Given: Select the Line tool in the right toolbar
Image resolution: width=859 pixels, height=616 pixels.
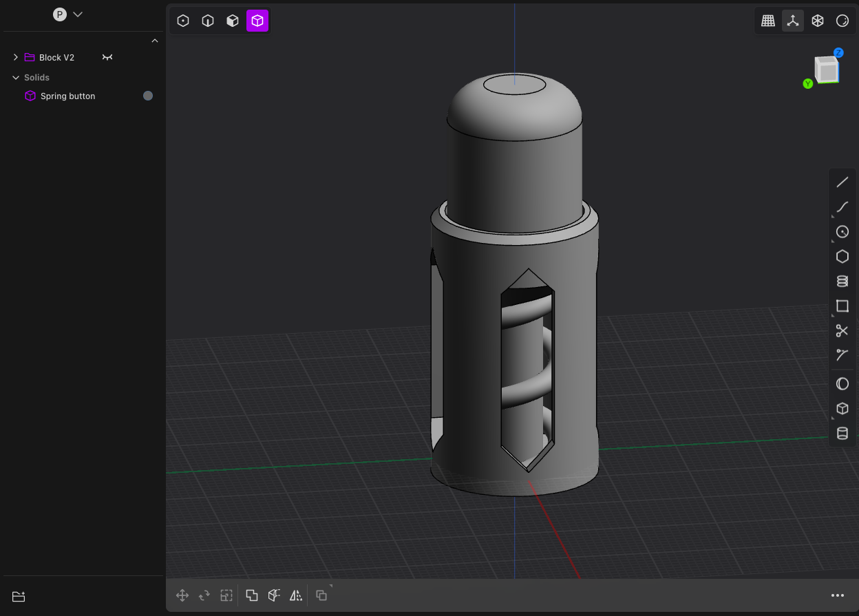Looking at the screenshot, I should click(842, 182).
